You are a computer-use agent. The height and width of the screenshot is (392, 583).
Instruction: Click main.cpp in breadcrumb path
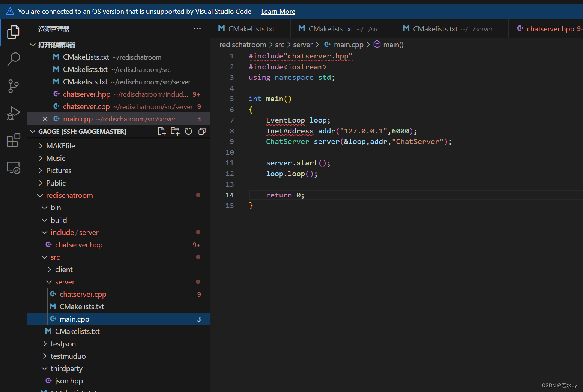(349, 45)
